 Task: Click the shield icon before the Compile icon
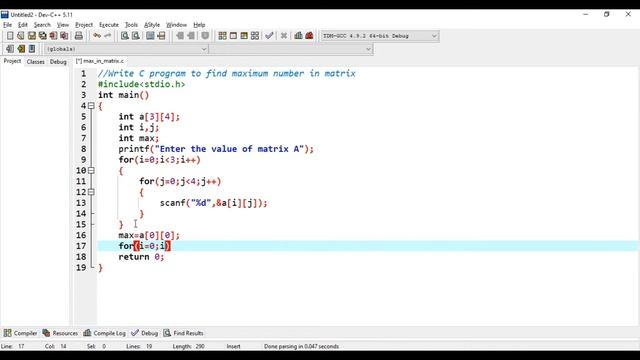(205, 36)
